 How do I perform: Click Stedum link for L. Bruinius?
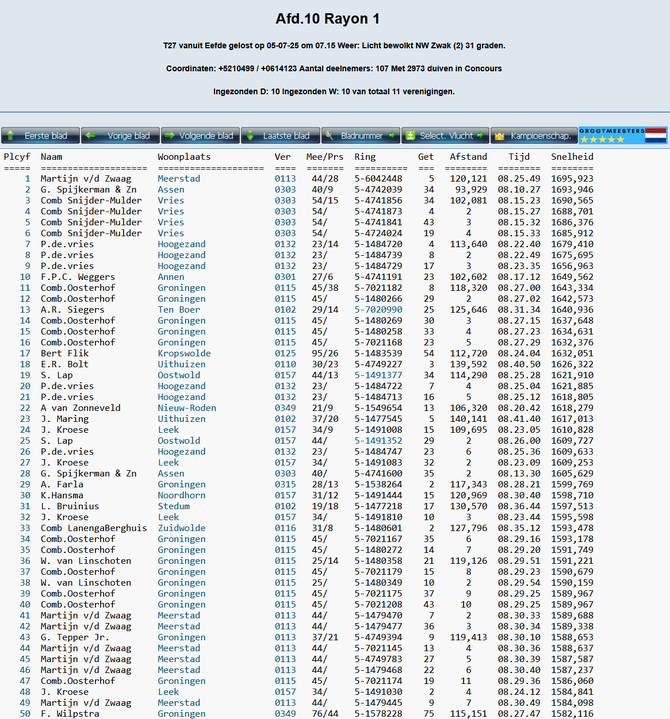click(174, 507)
